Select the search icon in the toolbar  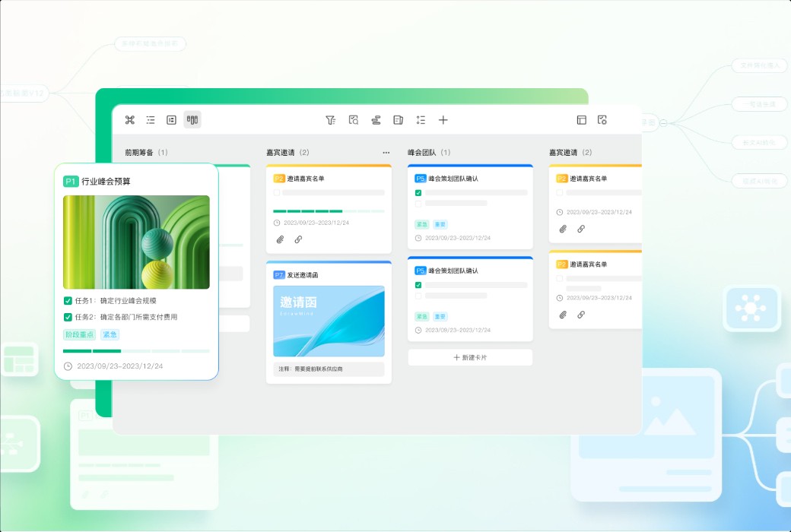point(352,119)
